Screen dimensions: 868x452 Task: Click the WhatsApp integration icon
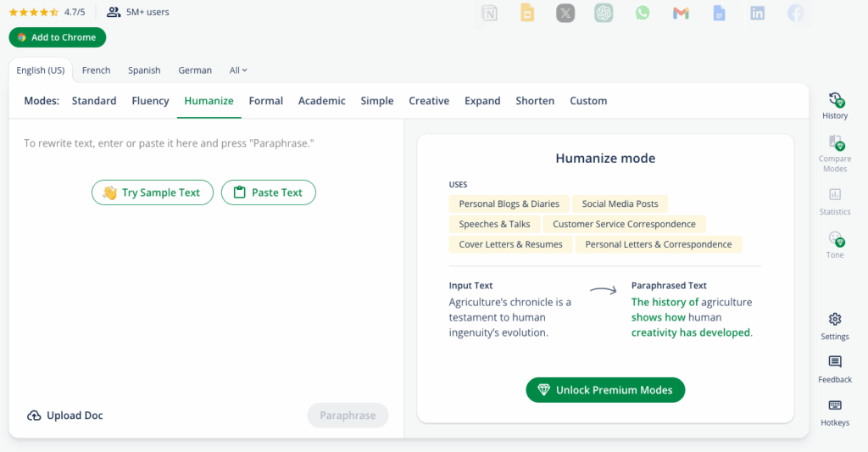coord(643,13)
